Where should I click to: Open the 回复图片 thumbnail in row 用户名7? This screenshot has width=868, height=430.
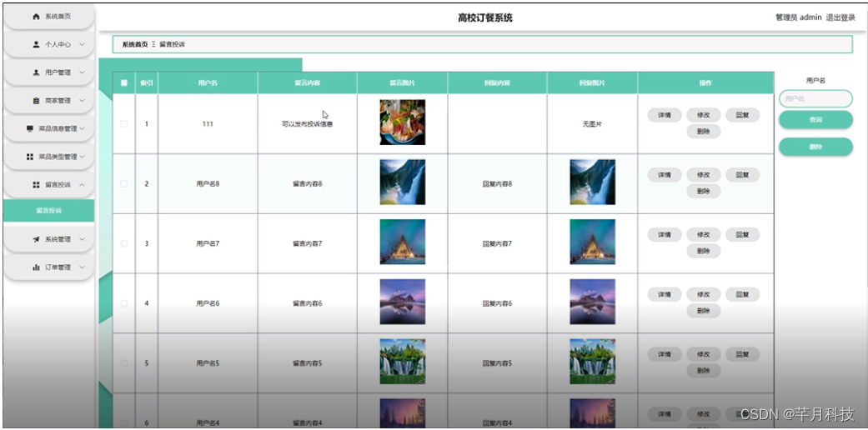coord(592,242)
